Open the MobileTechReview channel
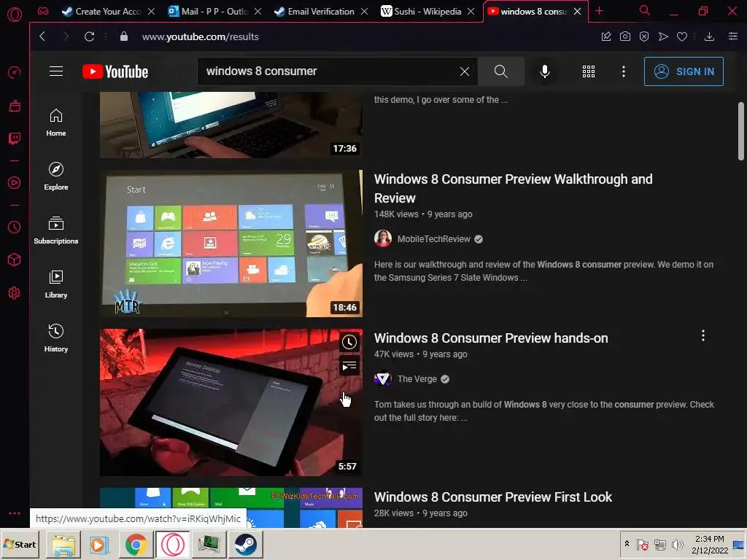 [x=433, y=239]
